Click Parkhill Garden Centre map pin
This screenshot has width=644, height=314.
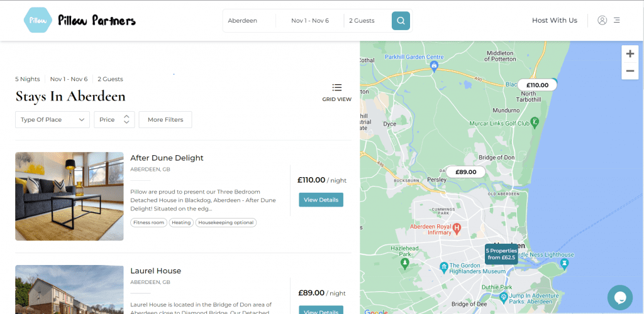pyautogui.click(x=434, y=65)
